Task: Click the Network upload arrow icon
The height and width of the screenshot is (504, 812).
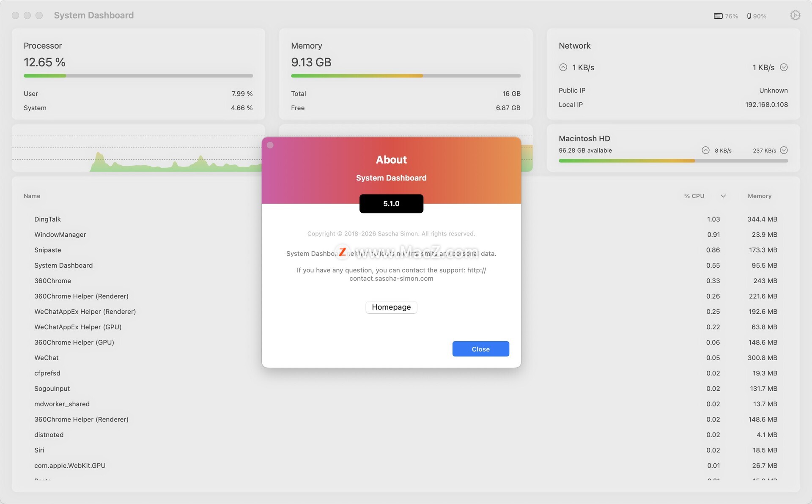Action: point(563,67)
